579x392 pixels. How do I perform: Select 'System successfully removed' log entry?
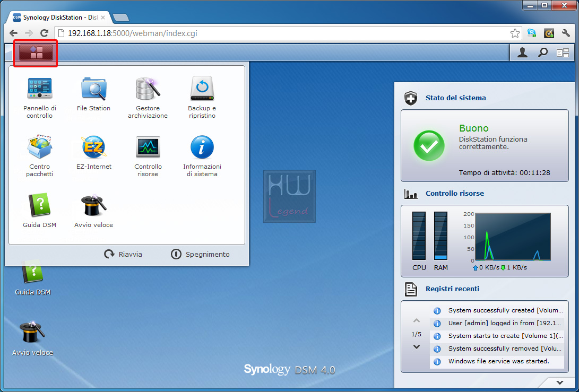[497, 349]
